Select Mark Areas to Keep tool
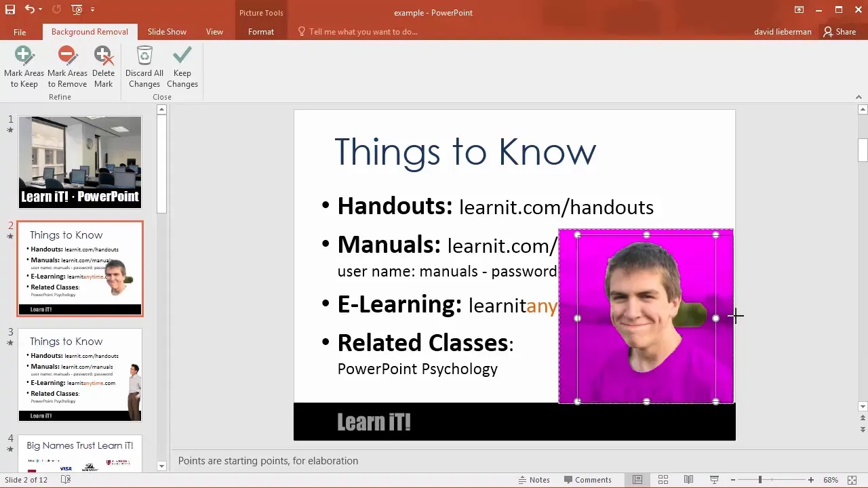The height and width of the screenshot is (488, 868). coord(24,66)
